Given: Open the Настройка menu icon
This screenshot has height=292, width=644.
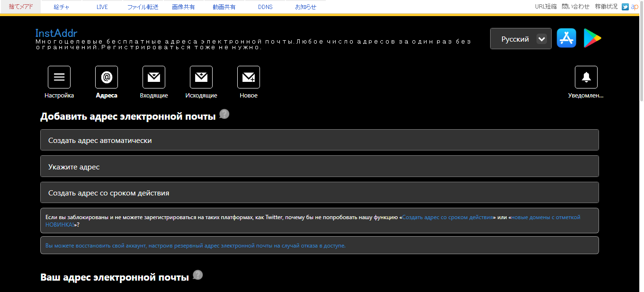Looking at the screenshot, I should tap(59, 77).
